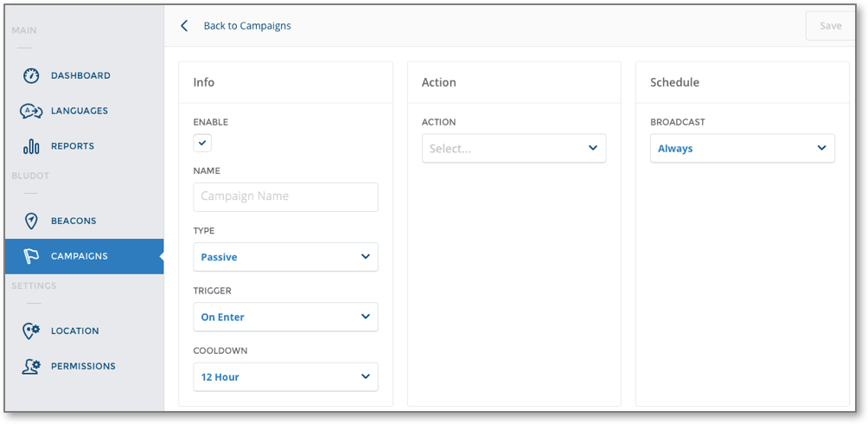Click the Permissions user-gear icon
Screen dimensions: 868x424
click(x=31, y=366)
